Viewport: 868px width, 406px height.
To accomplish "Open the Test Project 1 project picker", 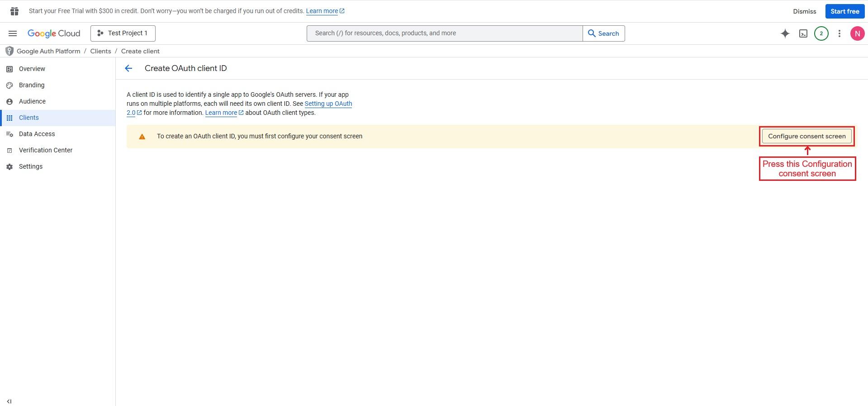I will (x=123, y=33).
